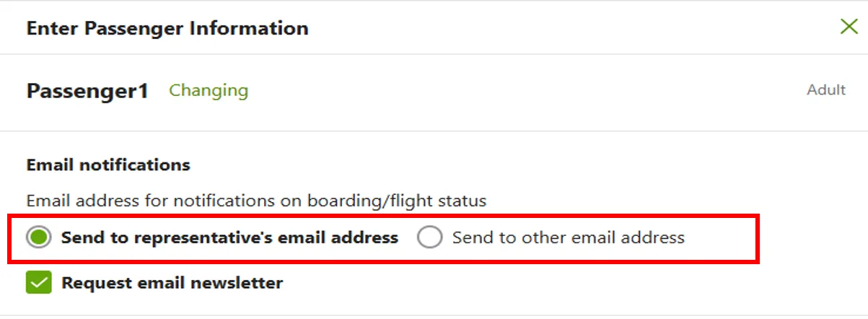Screen dimensions: 868x319
Task: Click the Adult passenger type label
Action: 826,90
